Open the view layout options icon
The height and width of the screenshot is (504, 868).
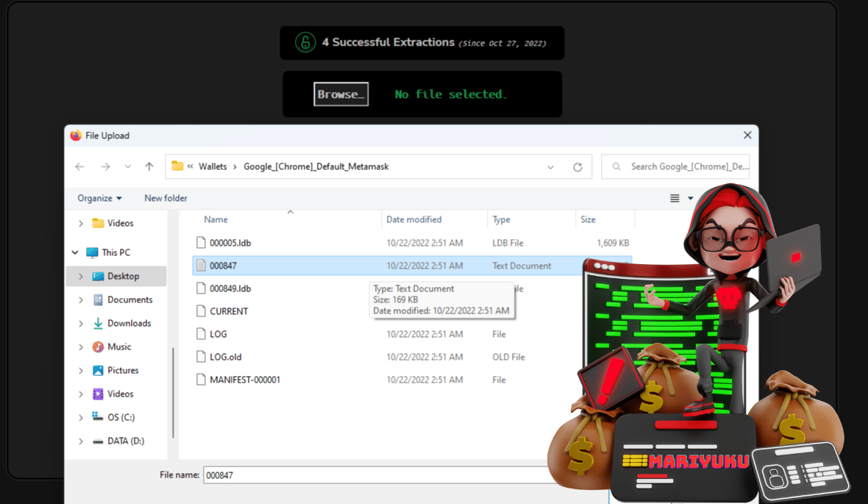(x=675, y=199)
